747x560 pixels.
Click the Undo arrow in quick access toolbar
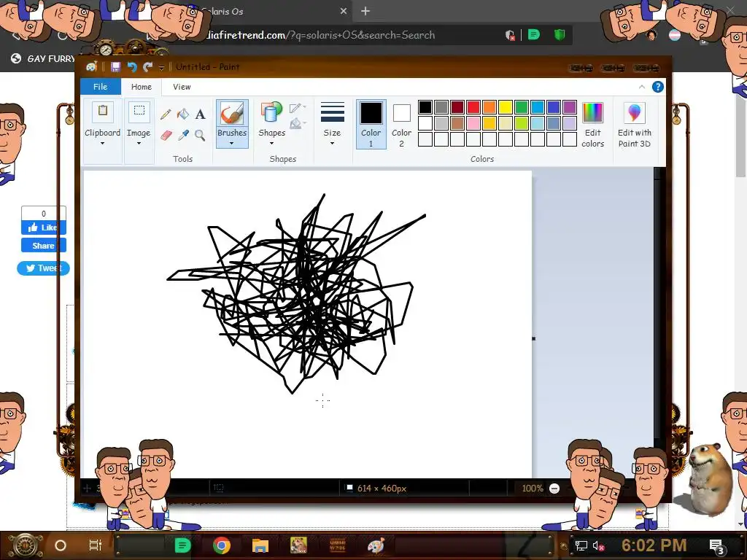click(132, 67)
